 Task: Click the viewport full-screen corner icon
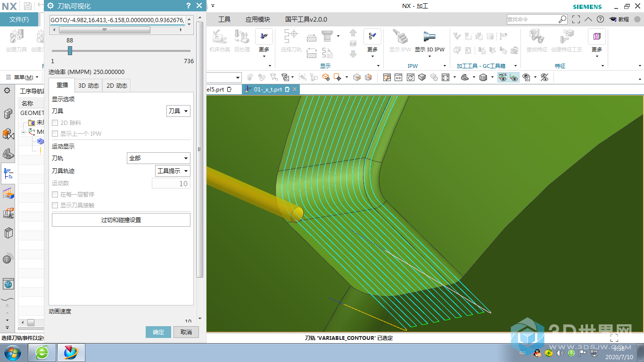(x=614, y=338)
